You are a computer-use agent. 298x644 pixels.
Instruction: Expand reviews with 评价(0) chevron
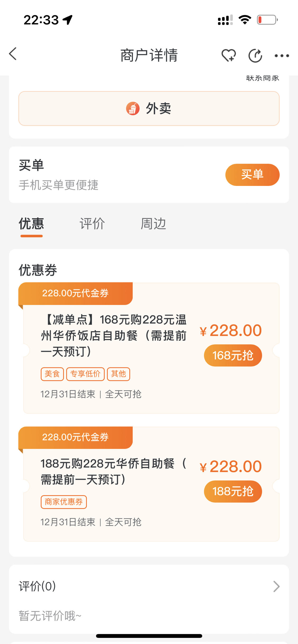276,586
